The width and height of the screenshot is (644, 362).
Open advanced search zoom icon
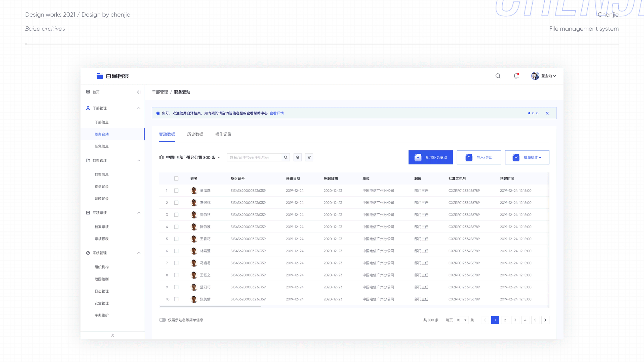click(298, 157)
